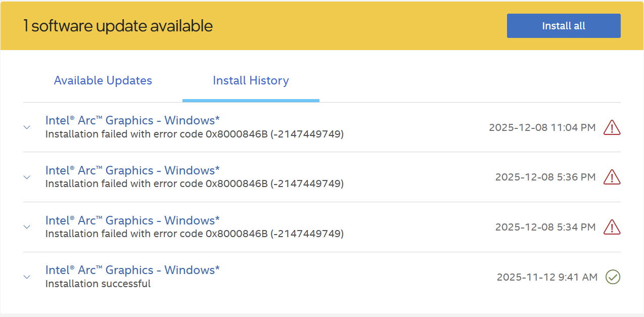Click the warning icon for the 11:04 PM install
644x317 pixels.
pos(612,127)
